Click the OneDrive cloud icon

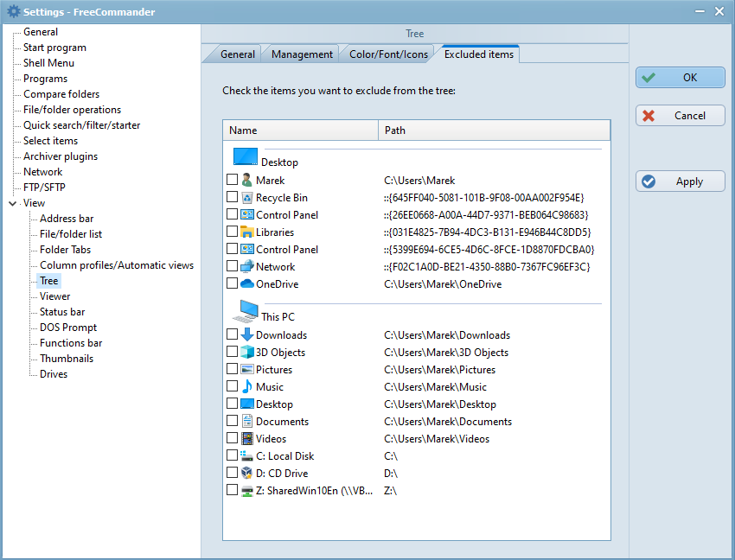(247, 283)
